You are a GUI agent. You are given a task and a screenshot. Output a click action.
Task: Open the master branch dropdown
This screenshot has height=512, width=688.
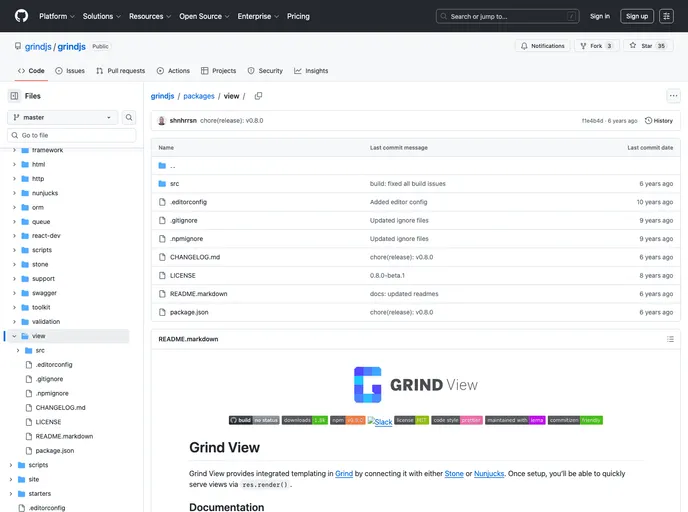click(x=62, y=117)
